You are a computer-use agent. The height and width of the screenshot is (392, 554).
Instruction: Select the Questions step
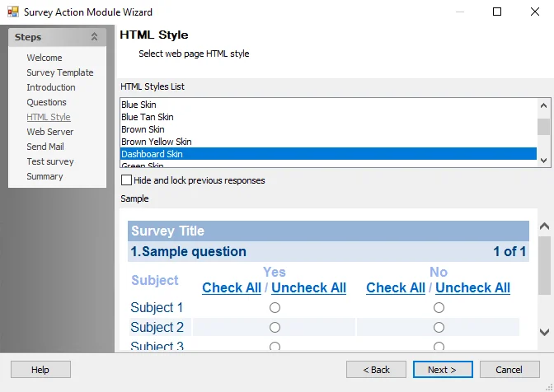(x=46, y=102)
